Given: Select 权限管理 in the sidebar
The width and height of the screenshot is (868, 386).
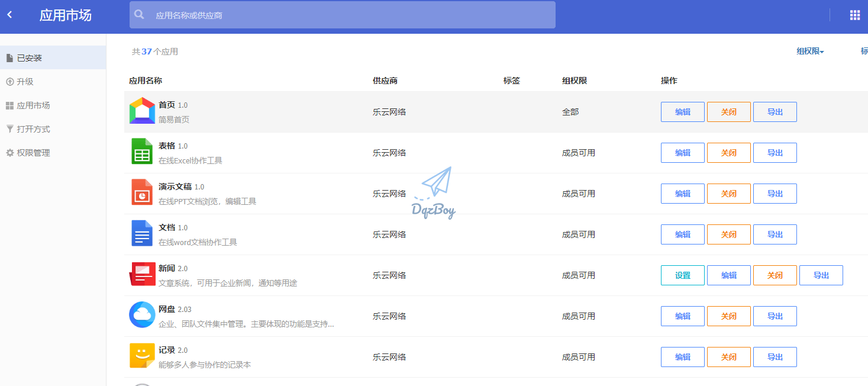Looking at the screenshot, I should pos(33,152).
